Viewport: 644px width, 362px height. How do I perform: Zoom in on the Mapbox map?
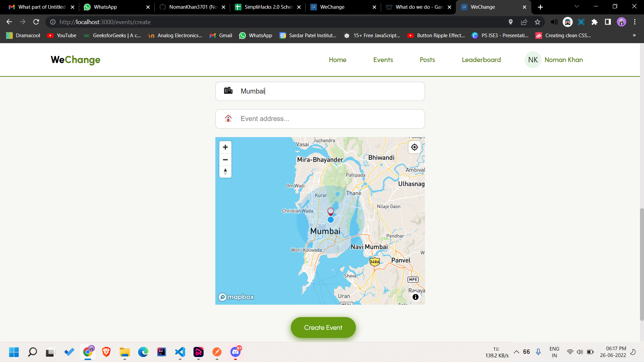(225, 147)
